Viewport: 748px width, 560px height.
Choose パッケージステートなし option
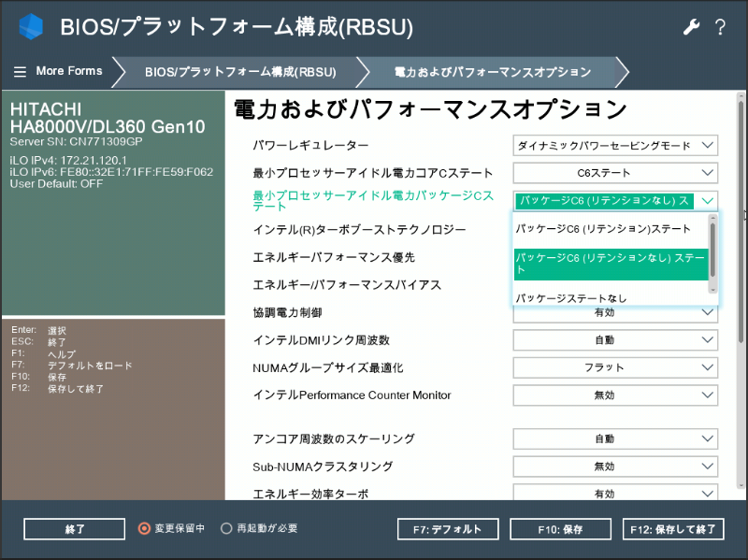(x=611, y=298)
